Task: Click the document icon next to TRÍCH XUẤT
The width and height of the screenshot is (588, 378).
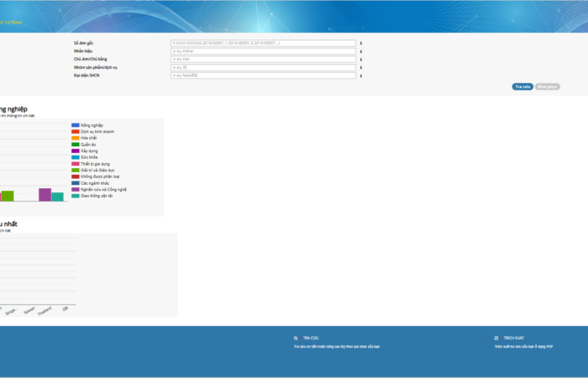Action: [496, 339]
